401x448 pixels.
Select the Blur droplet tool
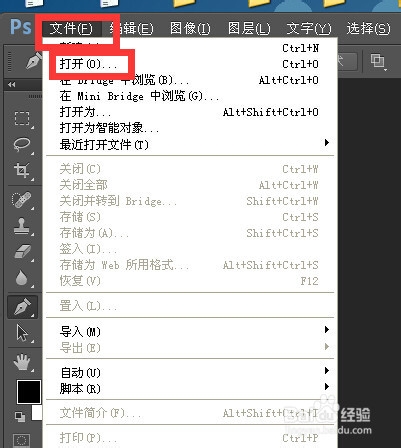click(21, 278)
